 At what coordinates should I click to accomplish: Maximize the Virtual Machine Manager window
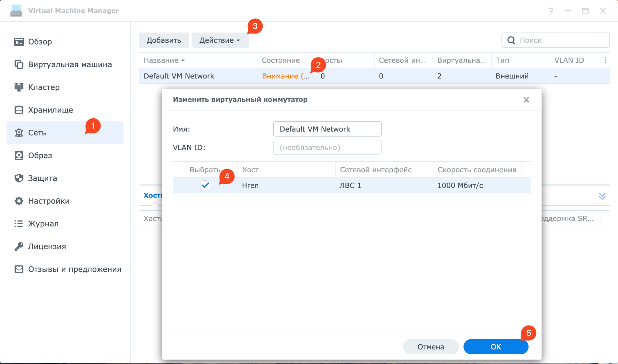(585, 11)
